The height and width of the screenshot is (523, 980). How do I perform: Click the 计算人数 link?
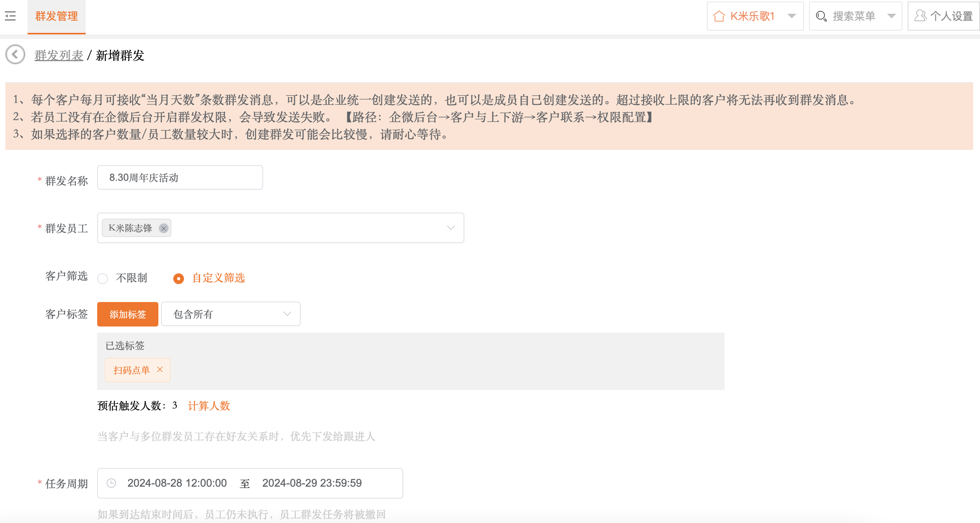[209, 406]
